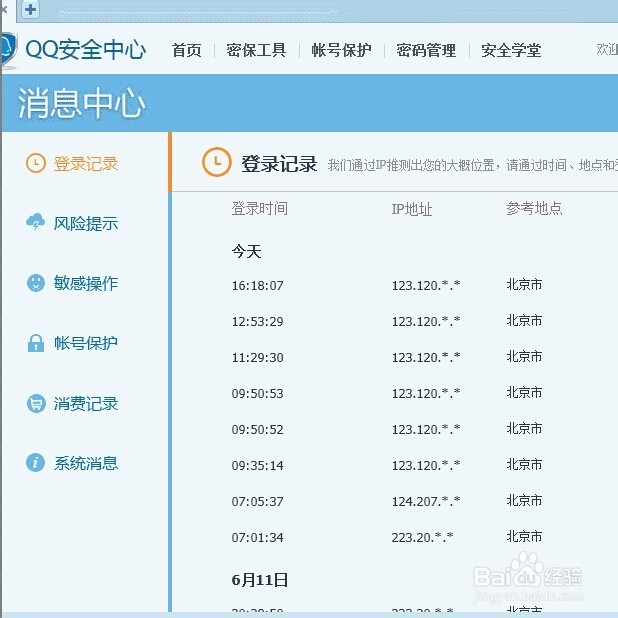Click IP address 223.20.*.* in 07:01:34 row
This screenshot has height=618, width=618.
[x=422, y=537]
